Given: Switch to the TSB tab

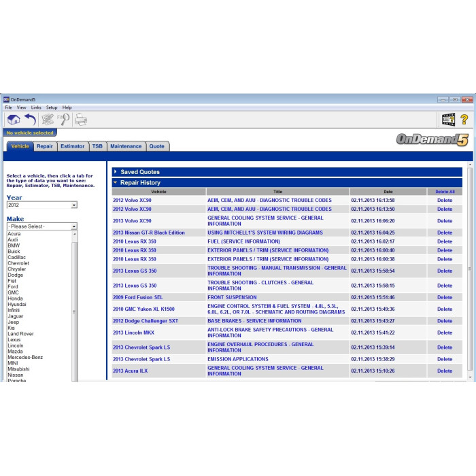Looking at the screenshot, I should [x=97, y=146].
